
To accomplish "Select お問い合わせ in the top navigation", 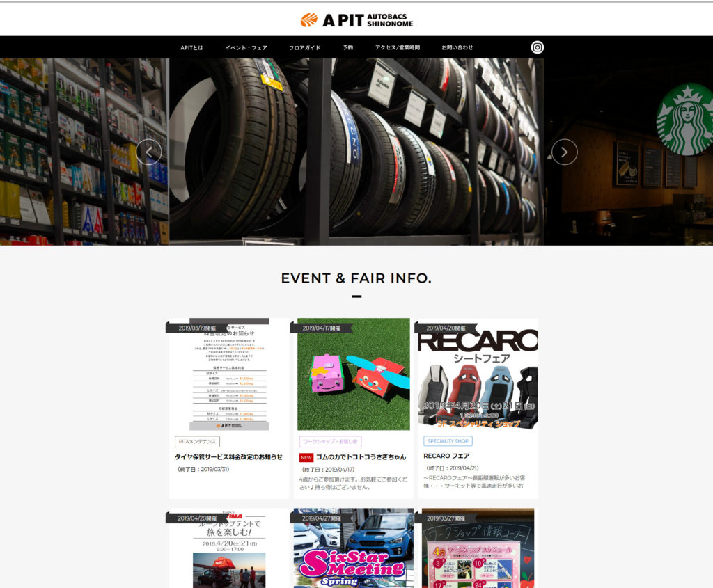I will (458, 47).
